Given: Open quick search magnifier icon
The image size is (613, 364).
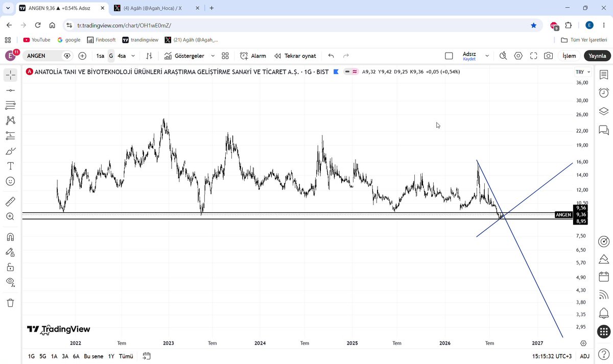Looking at the screenshot, I should click(x=503, y=56).
